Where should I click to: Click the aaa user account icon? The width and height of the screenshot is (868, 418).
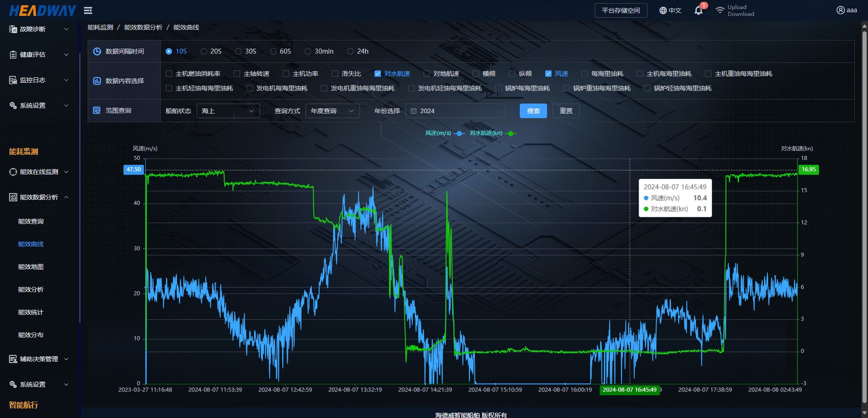point(840,10)
